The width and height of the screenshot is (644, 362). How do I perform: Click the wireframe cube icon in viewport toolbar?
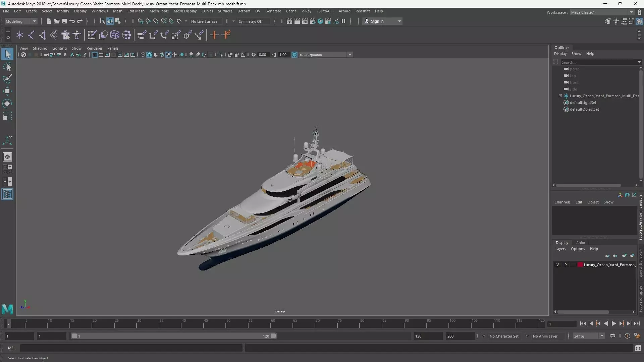pyautogui.click(x=143, y=55)
